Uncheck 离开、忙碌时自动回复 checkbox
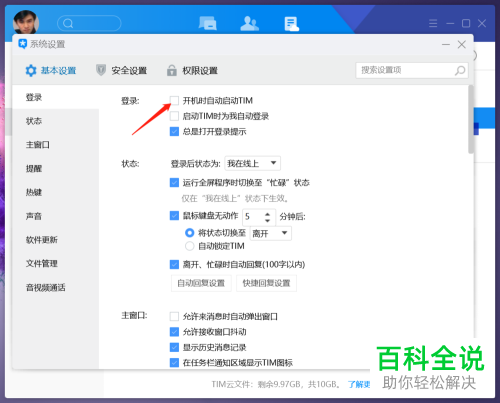This screenshot has height=403, width=500. point(174,265)
